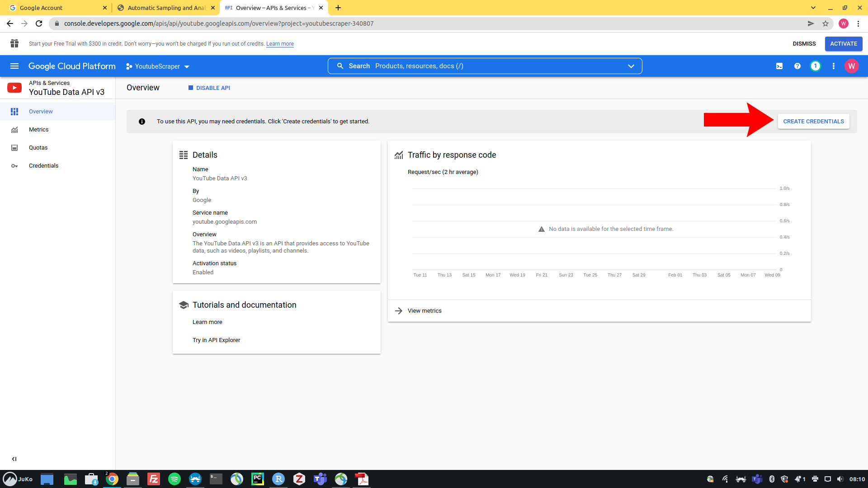This screenshot has height=488, width=868.
Task: Open the YoutubeScraper project selector dropdown
Action: click(158, 66)
